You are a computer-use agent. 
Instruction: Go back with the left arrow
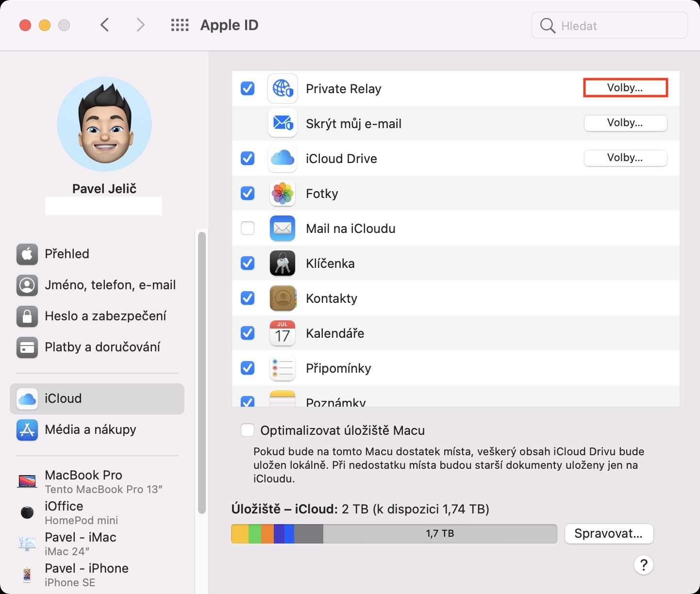(x=105, y=25)
